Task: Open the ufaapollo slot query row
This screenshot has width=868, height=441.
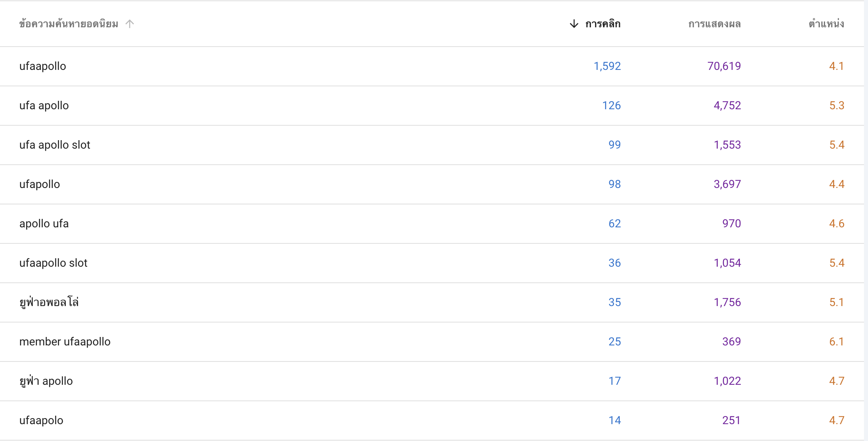Action: (x=432, y=263)
